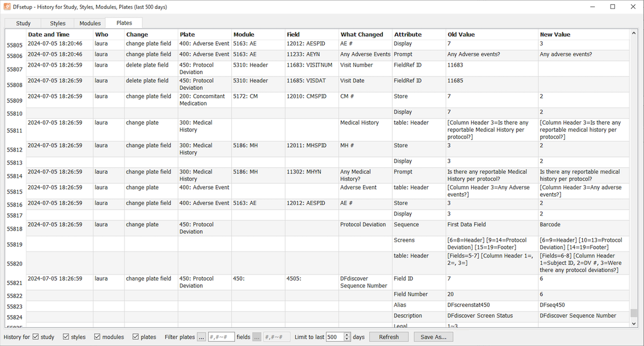Click the 'DFdiscover Screen Status' old value cell

click(x=492, y=317)
